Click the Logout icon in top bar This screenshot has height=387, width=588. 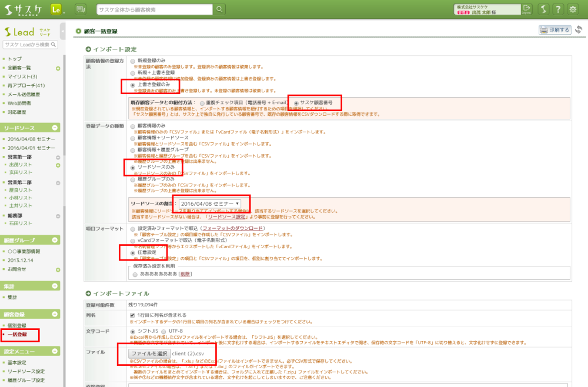click(526, 9)
